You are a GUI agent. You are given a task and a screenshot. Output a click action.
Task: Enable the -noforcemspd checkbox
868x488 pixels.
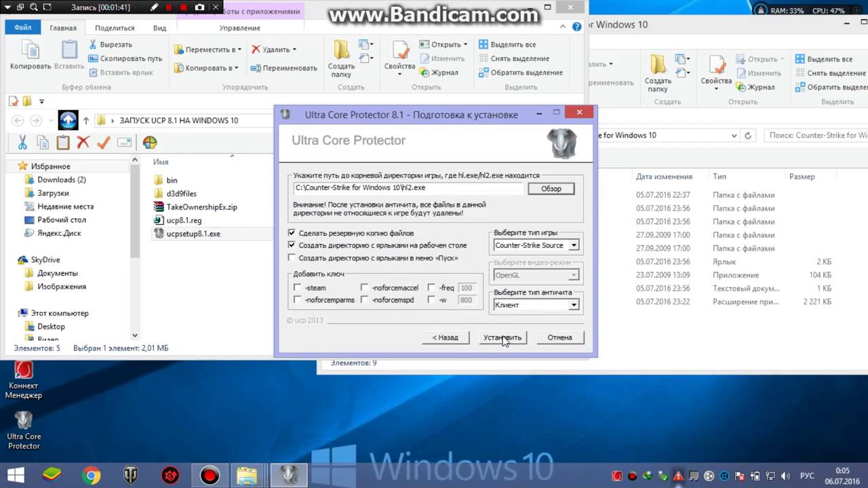[x=364, y=300]
